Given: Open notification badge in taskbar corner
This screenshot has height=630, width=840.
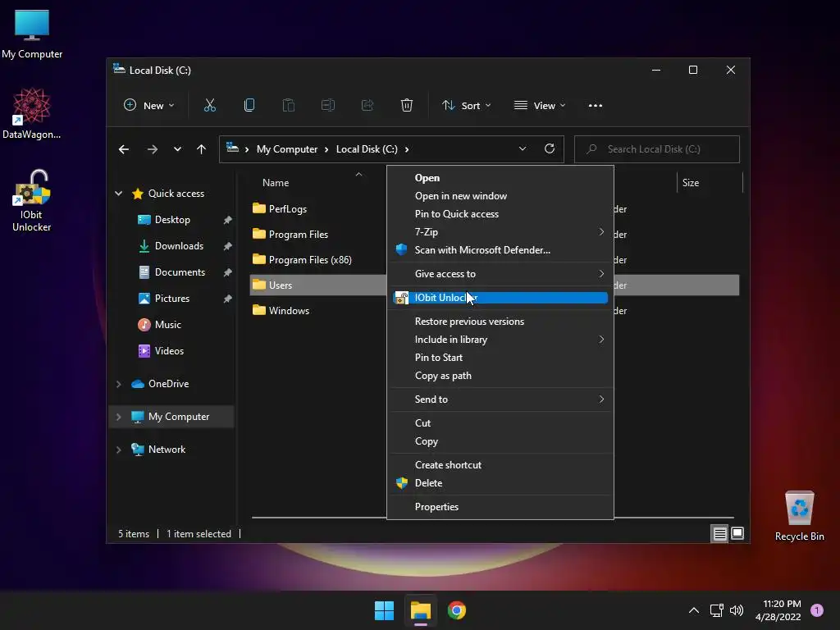Looking at the screenshot, I should click(x=817, y=610).
